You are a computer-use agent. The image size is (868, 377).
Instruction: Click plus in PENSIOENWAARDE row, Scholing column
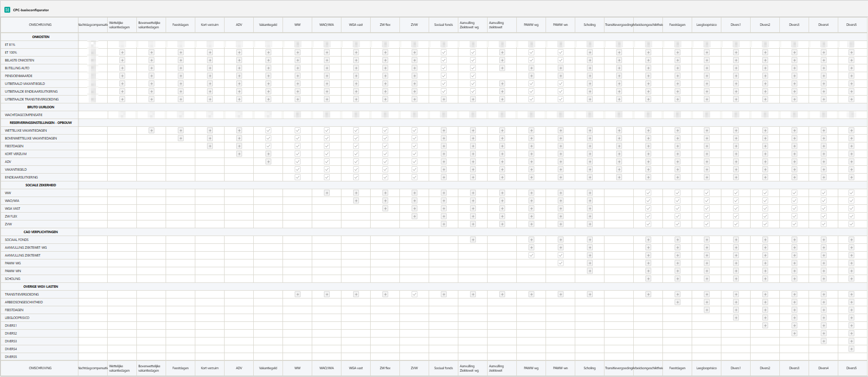(590, 76)
